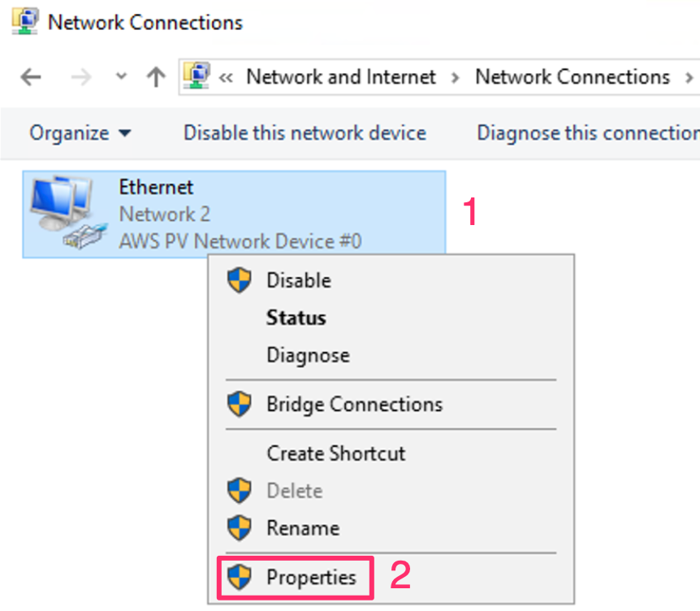Viewport: 700px width, 611px height.
Task: Choose Status from the context menu
Action: (296, 318)
